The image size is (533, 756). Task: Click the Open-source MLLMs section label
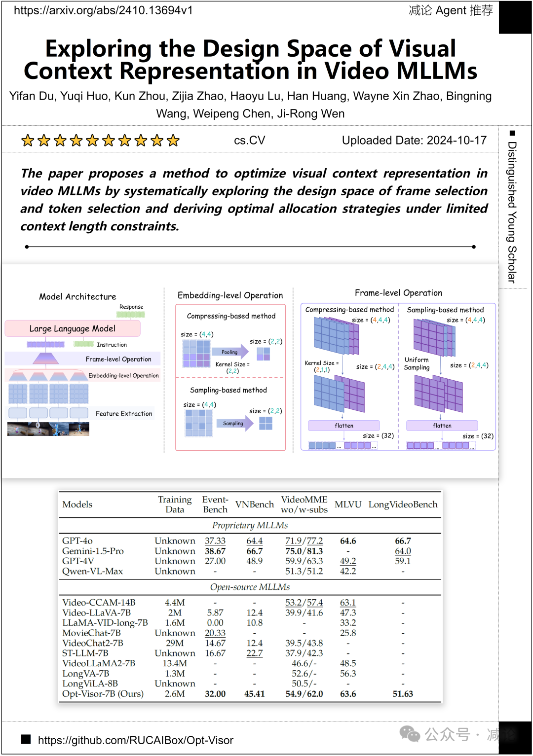[250, 587]
